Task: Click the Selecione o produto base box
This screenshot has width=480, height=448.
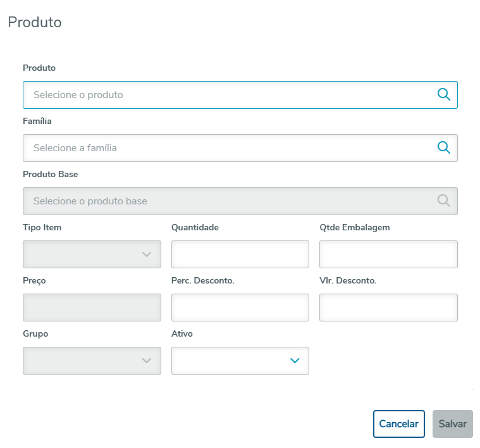Action: (x=228, y=201)
